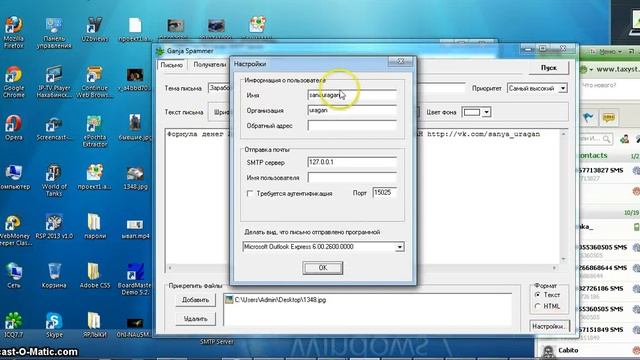Viewport: 640px width, 360px height.
Task: Click the horizontal scrollbar under the message text
Action: pos(362,268)
